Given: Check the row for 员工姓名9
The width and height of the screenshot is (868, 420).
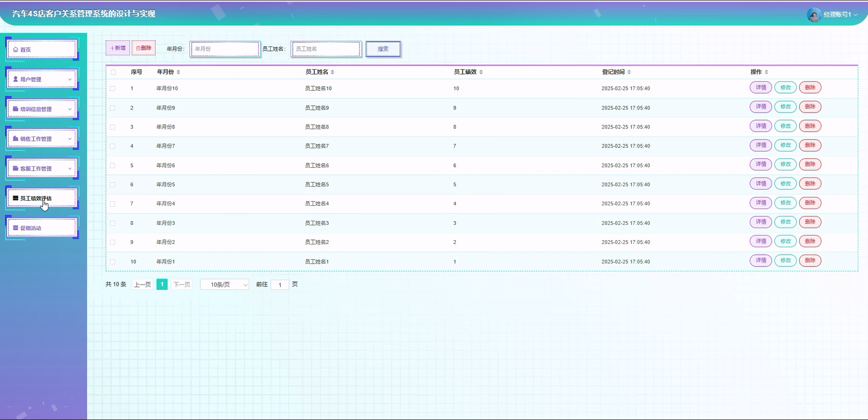Looking at the screenshot, I should (x=113, y=108).
